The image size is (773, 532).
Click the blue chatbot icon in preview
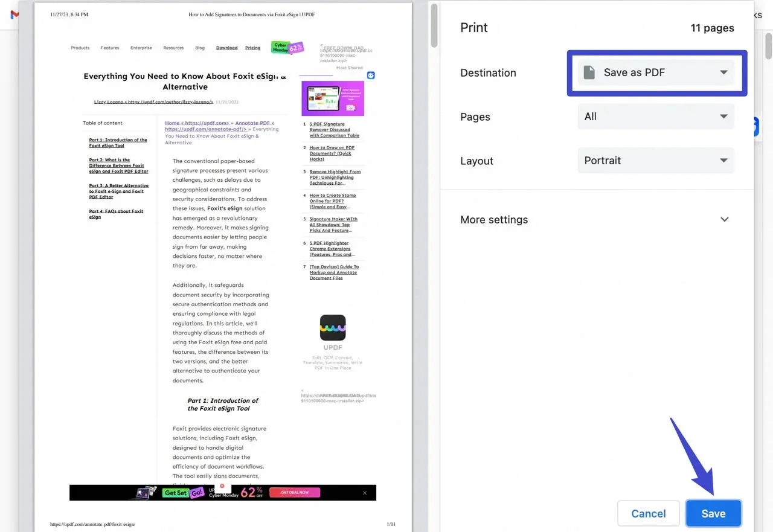click(371, 75)
